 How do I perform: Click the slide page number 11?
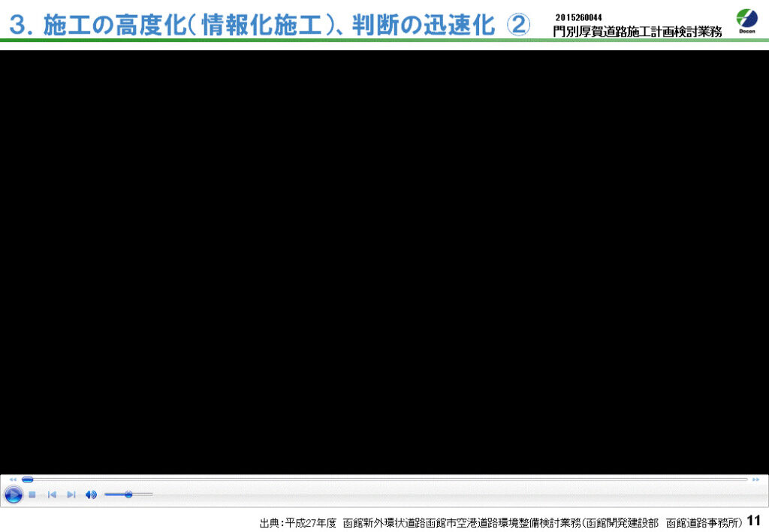tap(754, 521)
